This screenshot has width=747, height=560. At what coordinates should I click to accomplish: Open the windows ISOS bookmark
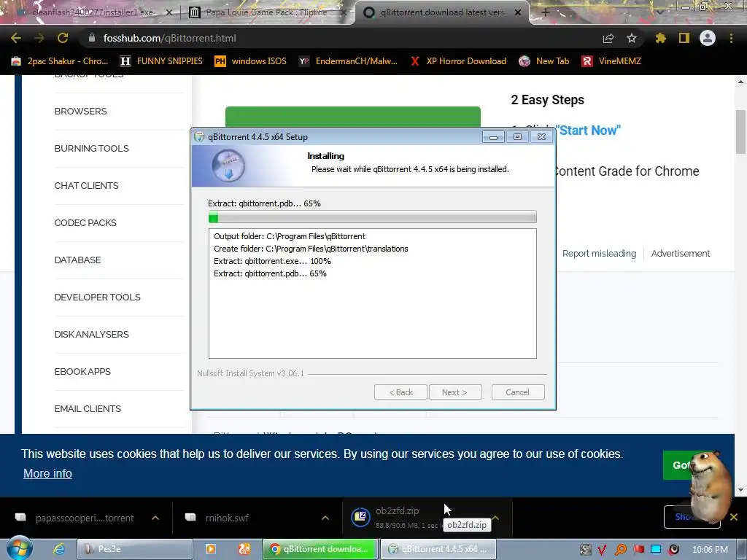coord(251,61)
